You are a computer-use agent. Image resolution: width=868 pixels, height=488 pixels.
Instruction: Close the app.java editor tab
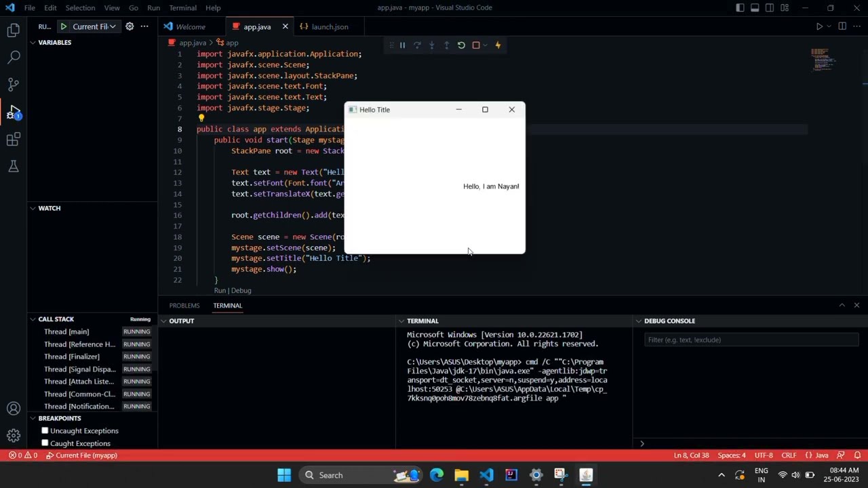285,26
